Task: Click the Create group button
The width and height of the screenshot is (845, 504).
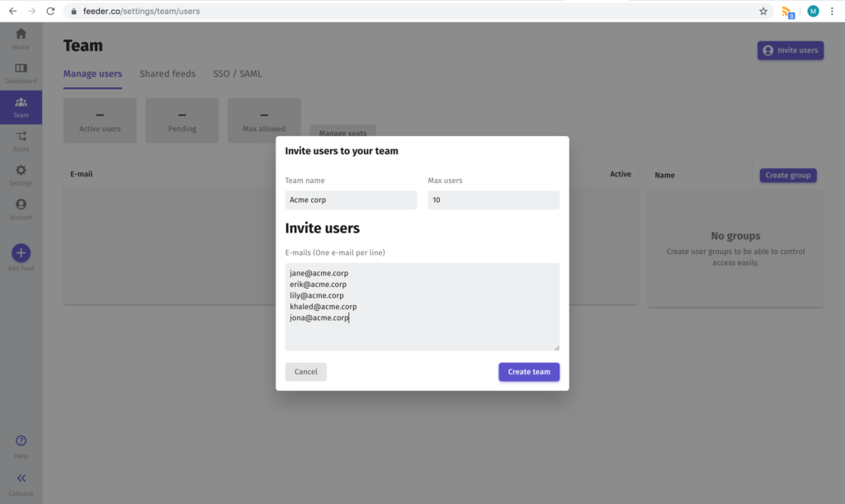Action: pyautogui.click(x=788, y=175)
